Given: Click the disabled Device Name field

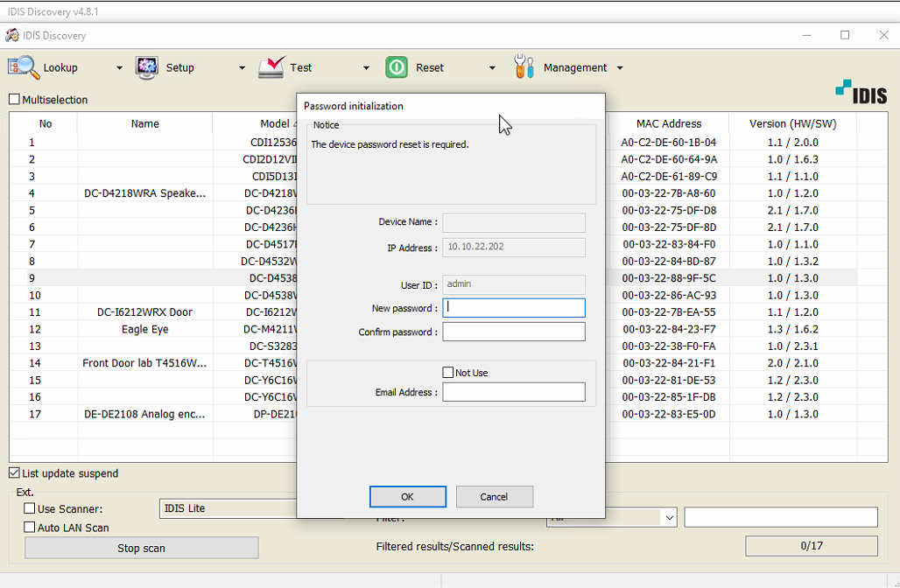Looking at the screenshot, I should [514, 222].
